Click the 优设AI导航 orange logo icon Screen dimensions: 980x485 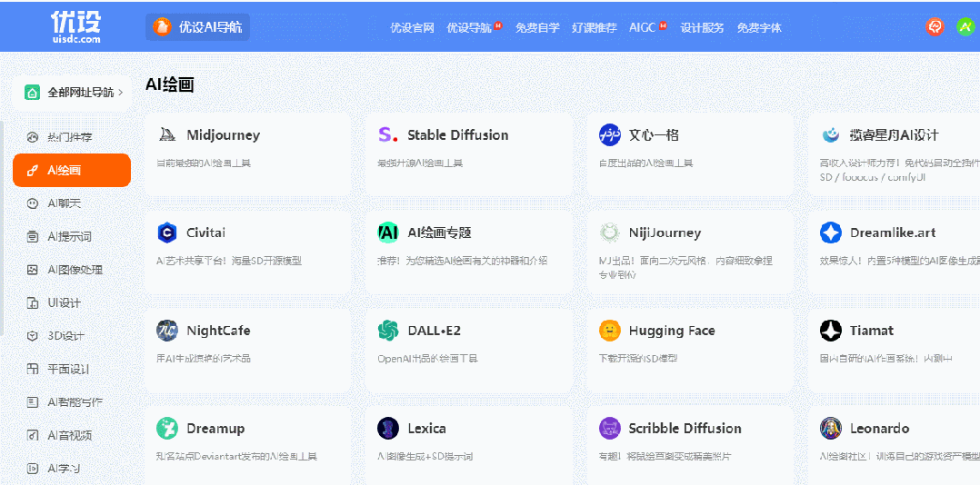[162, 27]
